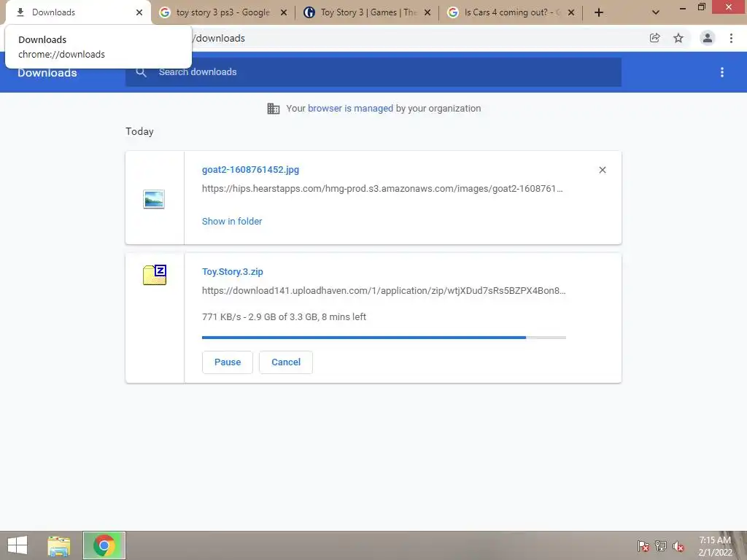Open the Windows Start menu

point(18,545)
